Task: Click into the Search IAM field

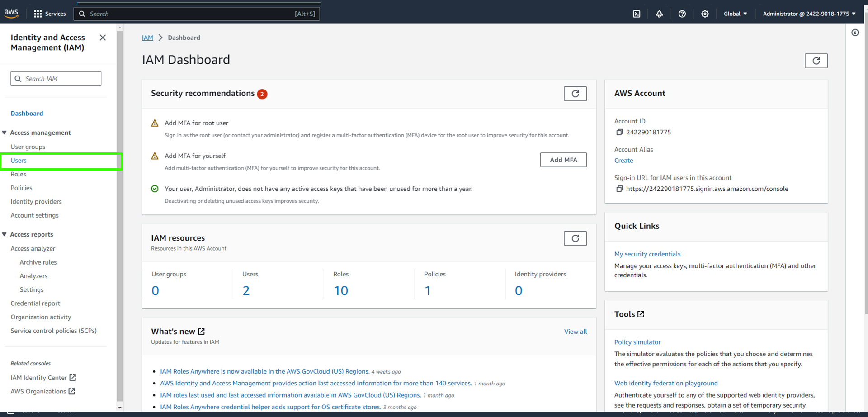Action: [56, 79]
